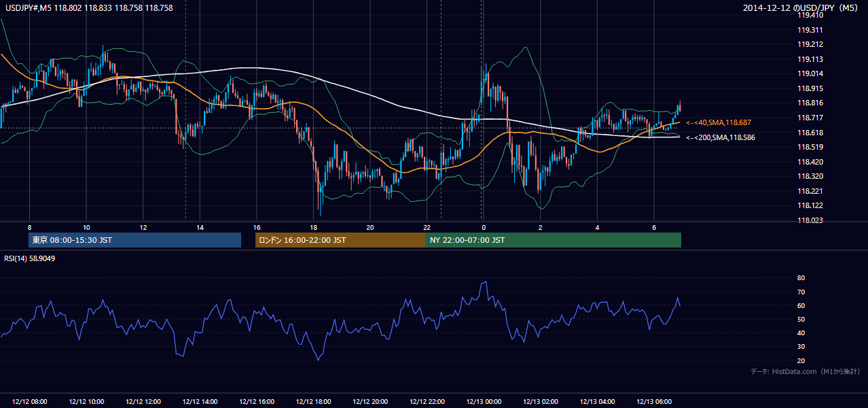This screenshot has height=408, width=868.
Task: Click the RSI axis level 20
Action: click(x=801, y=361)
